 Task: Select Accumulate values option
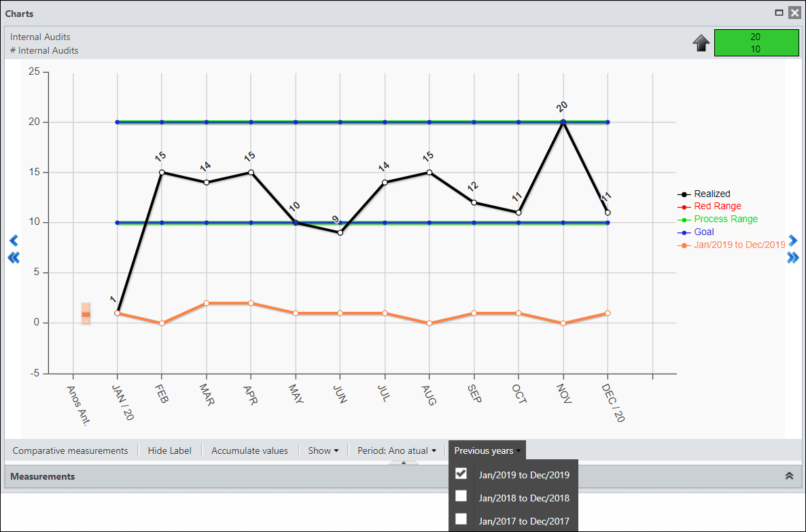pyautogui.click(x=250, y=450)
